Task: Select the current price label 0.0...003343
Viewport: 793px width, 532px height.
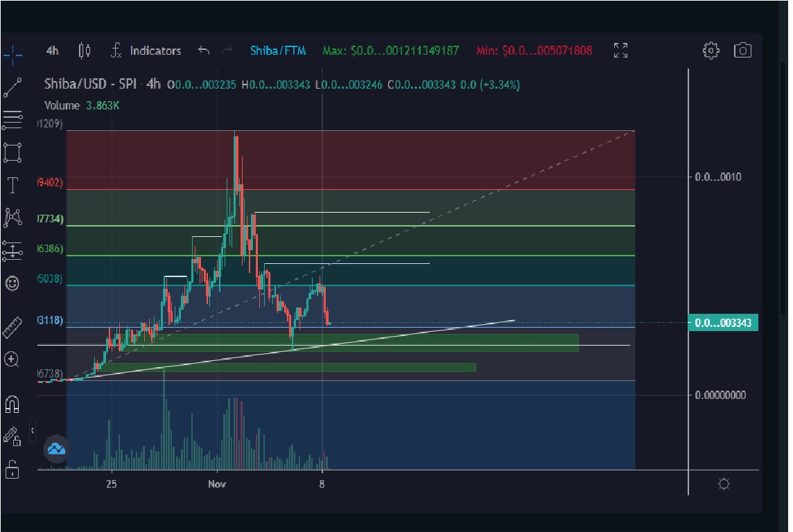Action: tap(723, 323)
